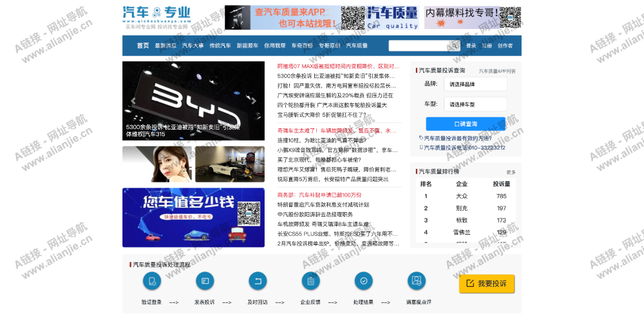
Task: Open the 汽车专业 site logo
Action: [156, 17]
